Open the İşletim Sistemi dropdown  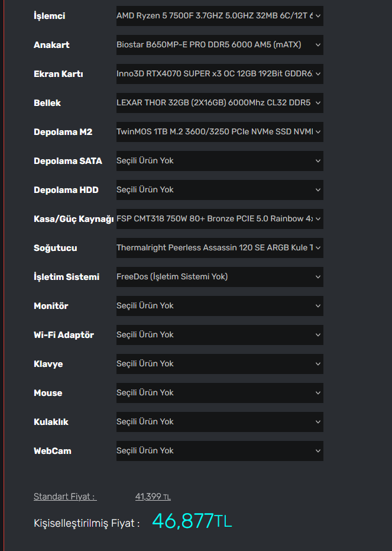point(219,277)
